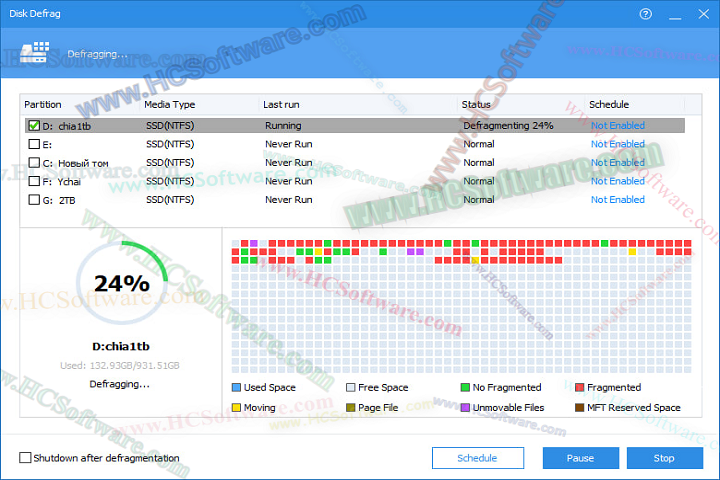Click the Partition column header
720x480 pixels.
[43, 104]
